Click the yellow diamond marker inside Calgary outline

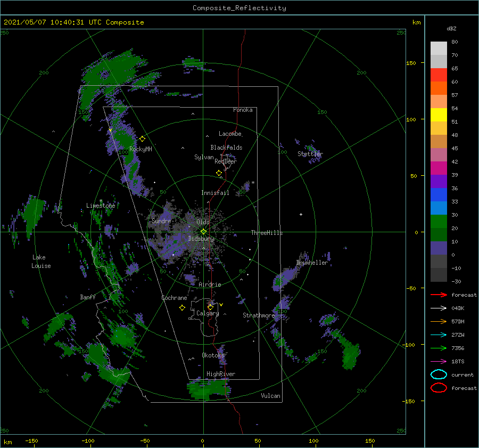tap(210, 307)
